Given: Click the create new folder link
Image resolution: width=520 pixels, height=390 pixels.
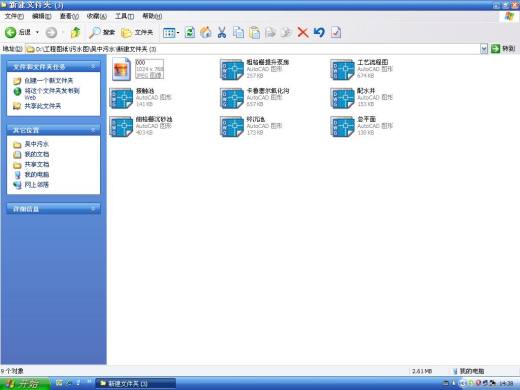Looking at the screenshot, I should (x=49, y=80).
